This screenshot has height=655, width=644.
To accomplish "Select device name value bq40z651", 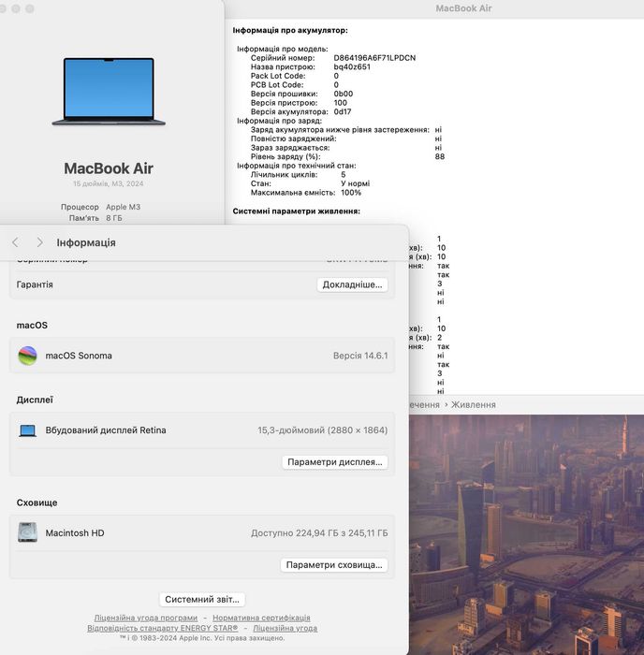I will point(352,66).
